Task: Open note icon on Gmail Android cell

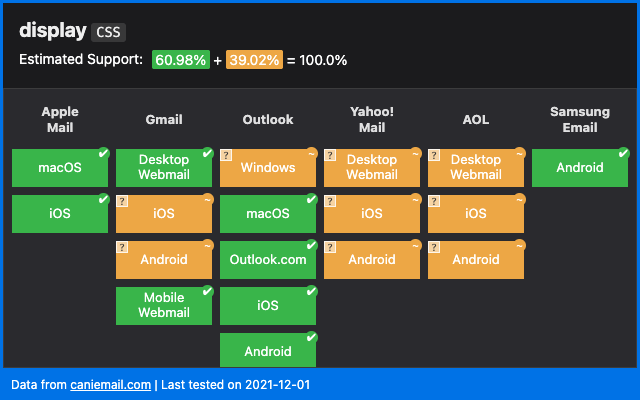Action: tap(122, 247)
